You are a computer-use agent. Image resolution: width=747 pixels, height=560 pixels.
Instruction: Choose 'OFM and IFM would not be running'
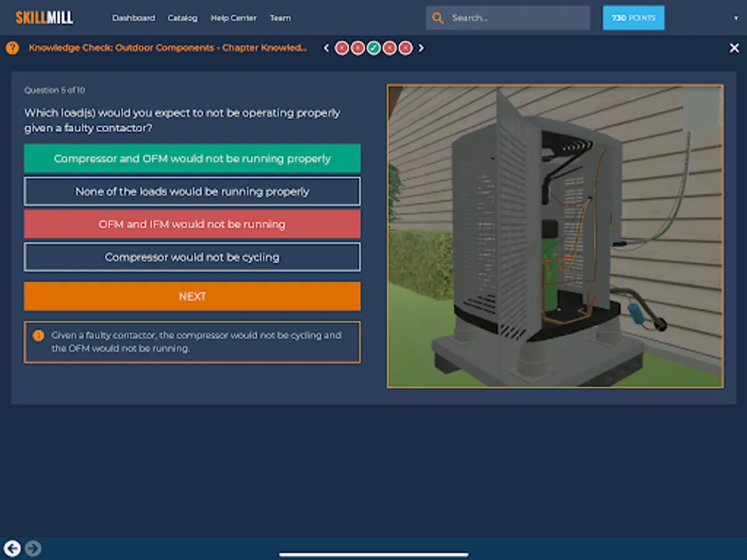point(192,224)
